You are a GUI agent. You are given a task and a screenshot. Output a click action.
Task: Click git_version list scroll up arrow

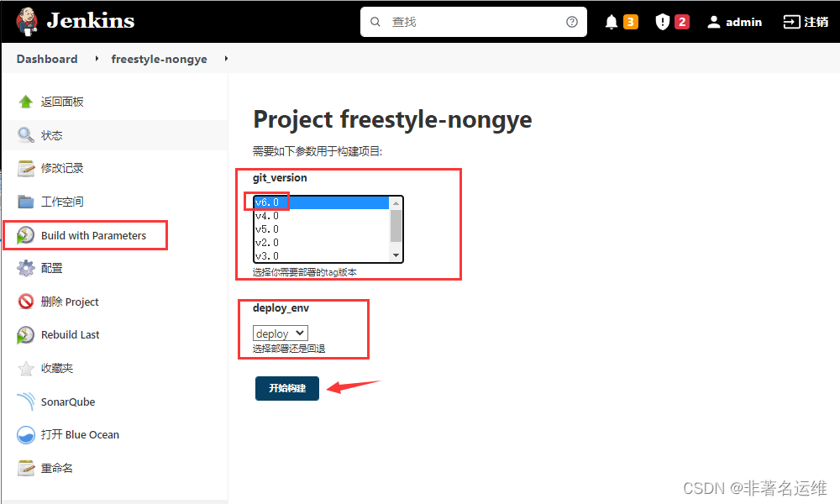coord(396,203)
